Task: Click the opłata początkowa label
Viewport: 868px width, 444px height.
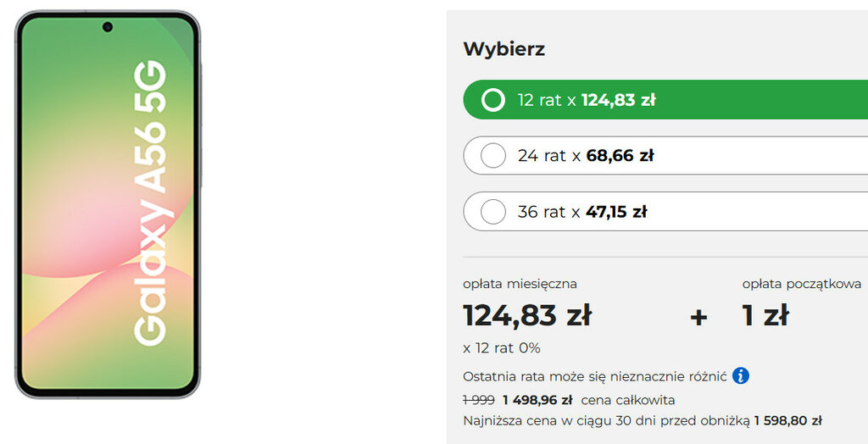Action: click(801, 284)
